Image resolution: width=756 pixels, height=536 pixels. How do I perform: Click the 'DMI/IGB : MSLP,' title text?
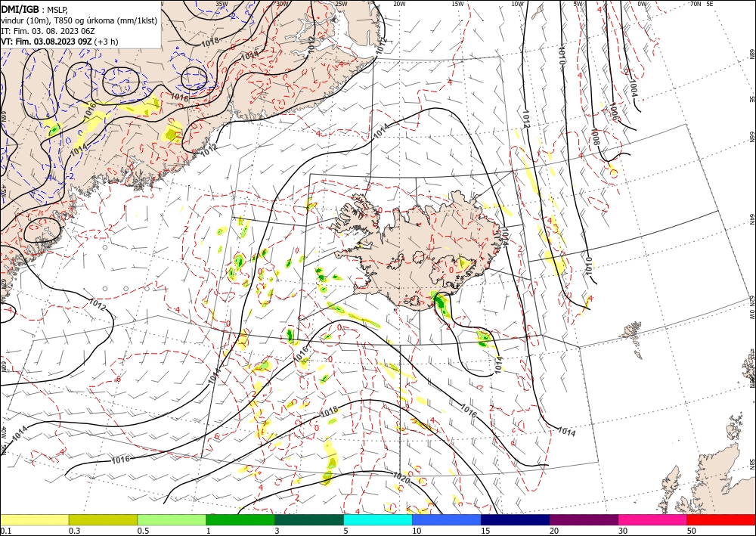[34, 8]
